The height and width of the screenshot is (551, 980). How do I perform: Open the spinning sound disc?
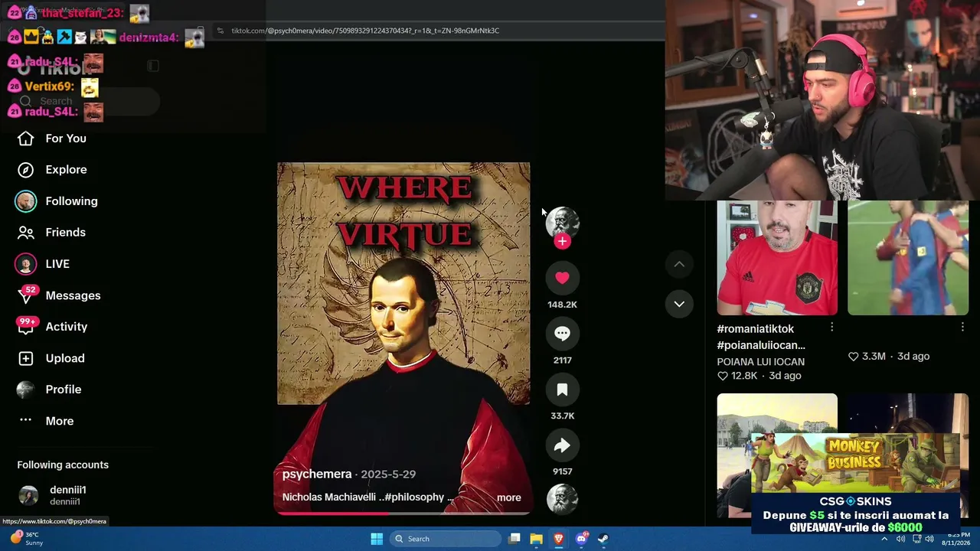(x=562, y=499)
